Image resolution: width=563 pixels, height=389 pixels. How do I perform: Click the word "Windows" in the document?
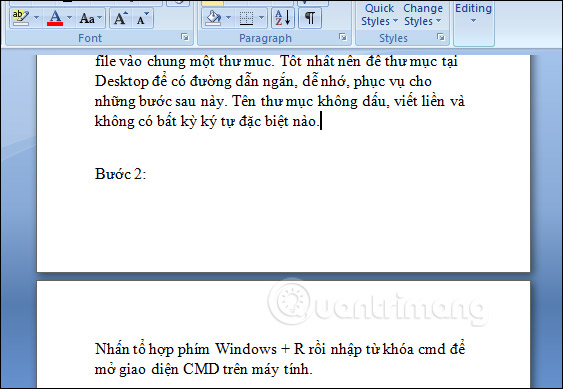coord(246,349)
